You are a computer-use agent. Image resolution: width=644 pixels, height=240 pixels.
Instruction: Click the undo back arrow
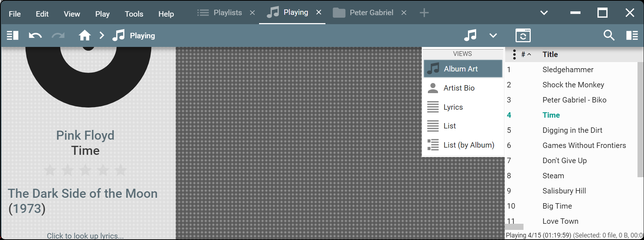[x=35, y=35]
